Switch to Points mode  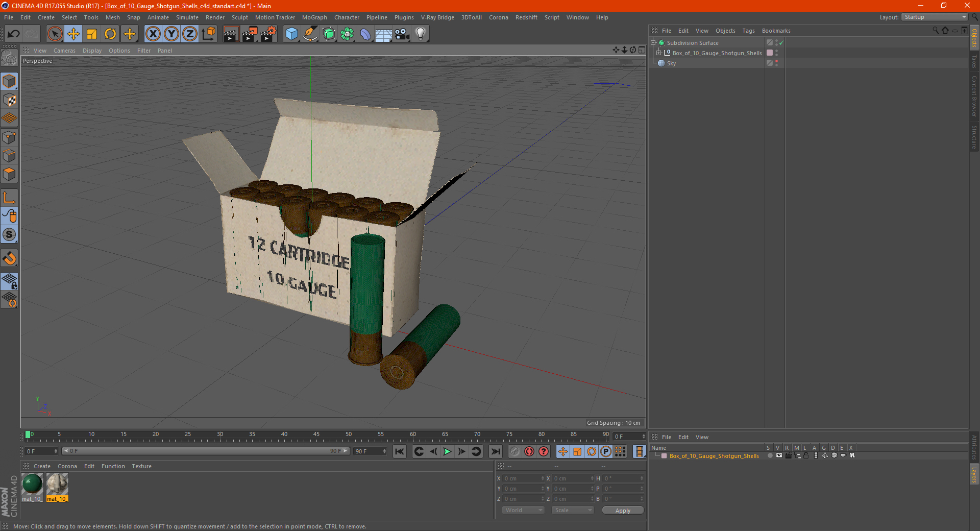(x=10, y=137)
